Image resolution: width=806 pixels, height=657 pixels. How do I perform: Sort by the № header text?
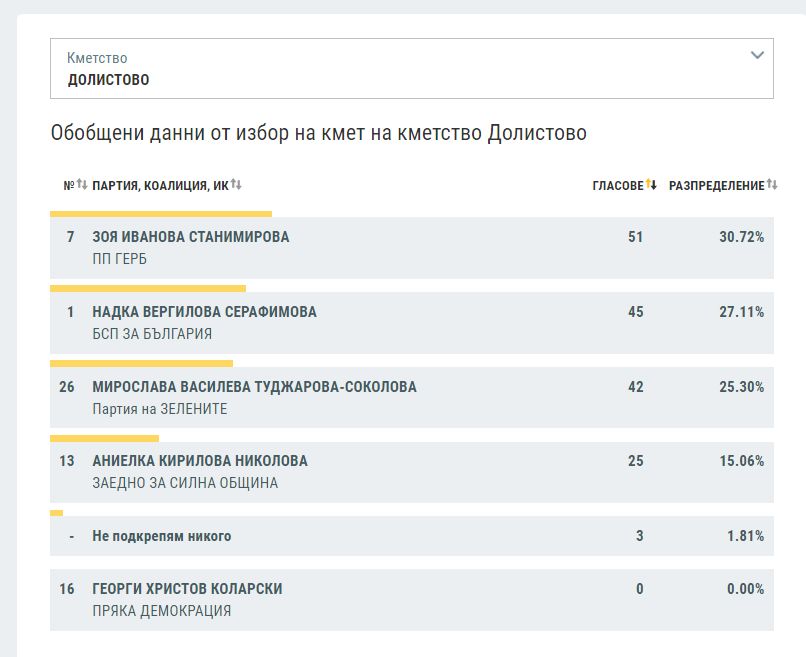point(69,186)
